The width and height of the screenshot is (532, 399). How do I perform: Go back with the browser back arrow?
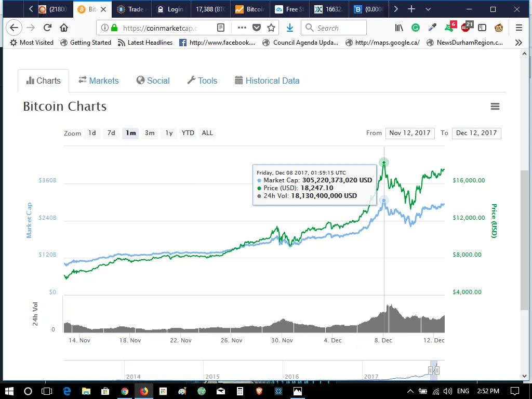tap(14, 28)
